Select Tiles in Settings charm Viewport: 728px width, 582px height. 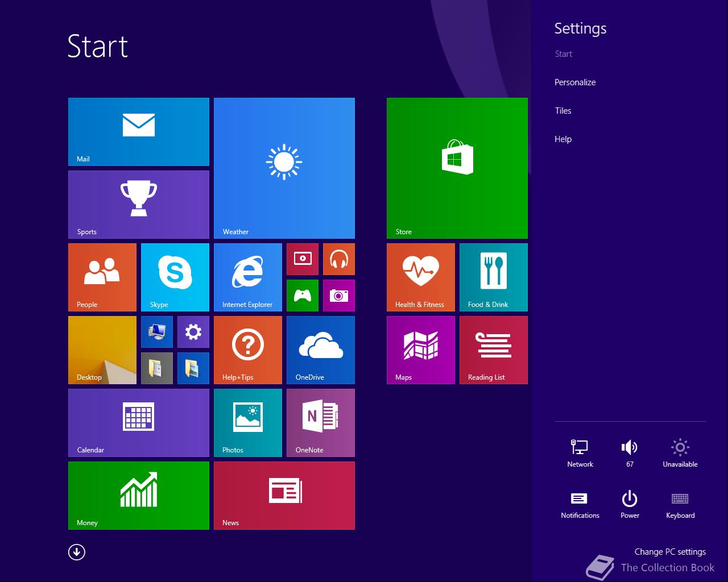[x=563, y=111]
